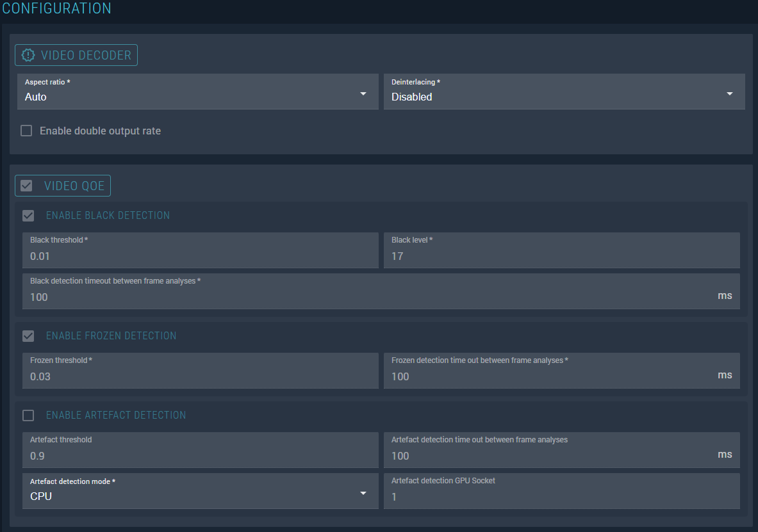Viewport: 758px width, 532px height.
Task: Click the Black threshold field
Action: 200,256
